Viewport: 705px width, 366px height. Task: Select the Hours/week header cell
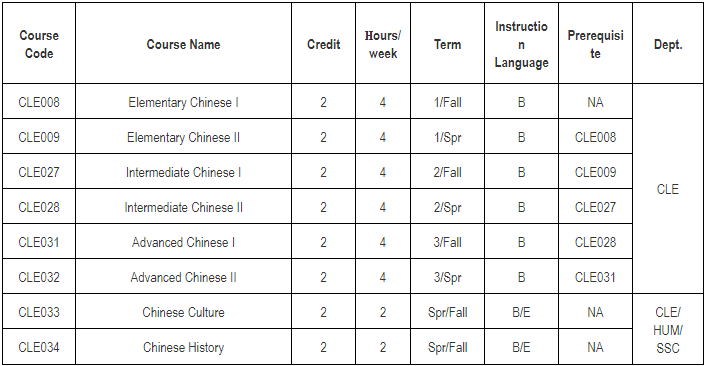(383, 44)
